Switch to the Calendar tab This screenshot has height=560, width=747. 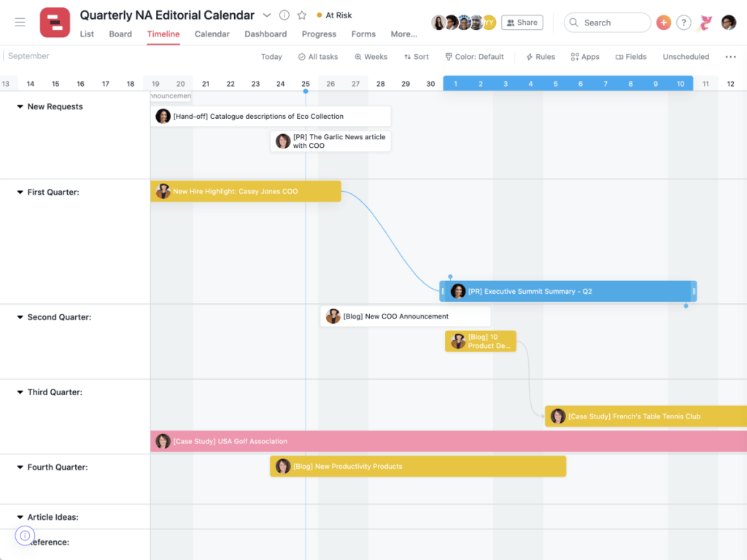click(212, 34)
